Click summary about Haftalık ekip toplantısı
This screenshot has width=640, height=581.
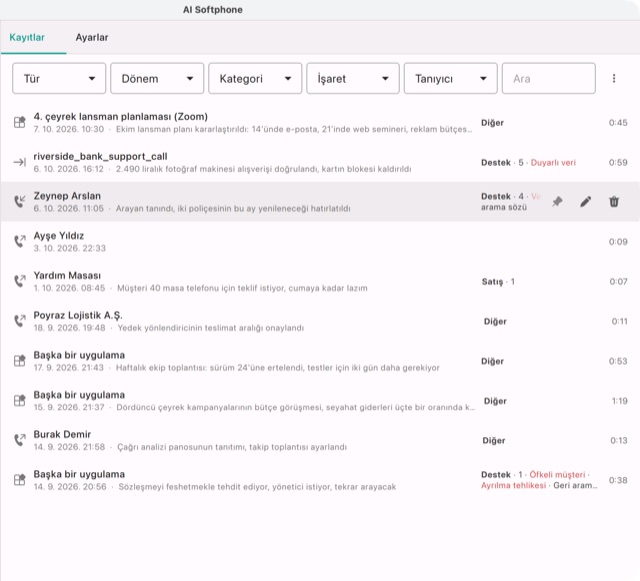pos(278,368)
